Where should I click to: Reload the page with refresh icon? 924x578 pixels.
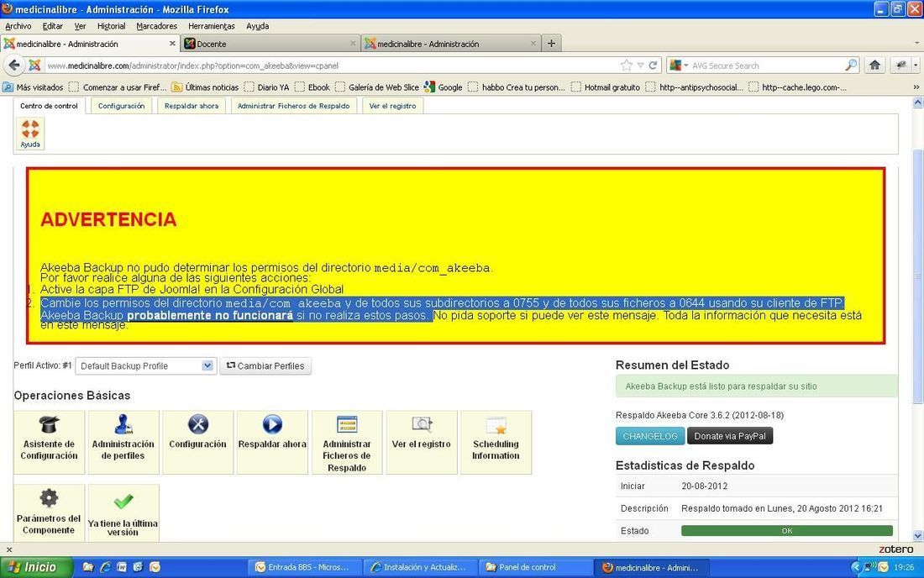click(653, 66)
